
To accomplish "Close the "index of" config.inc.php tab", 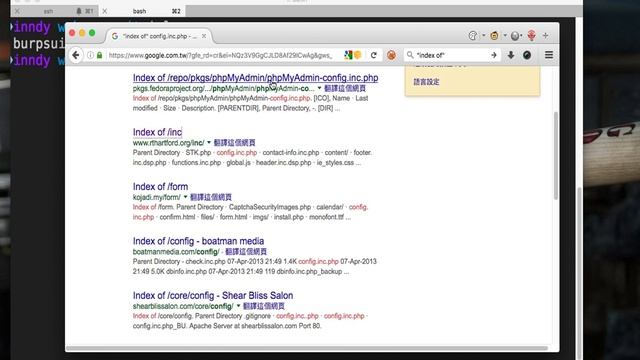I will 204,36.
